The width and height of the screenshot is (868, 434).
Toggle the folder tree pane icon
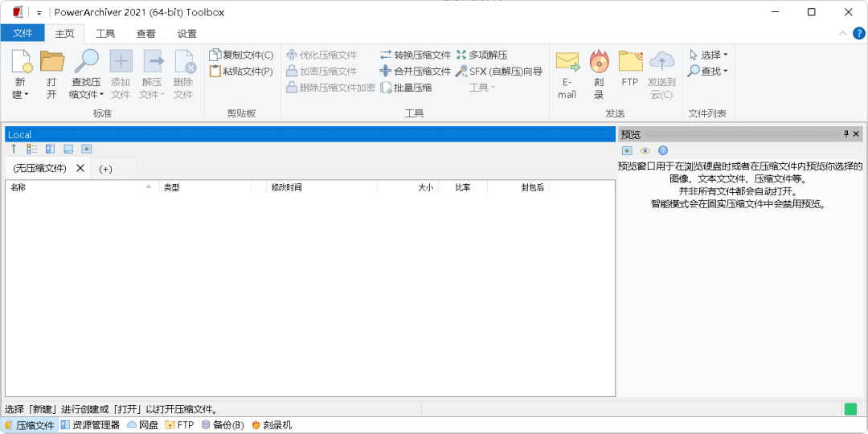(51, 149)
